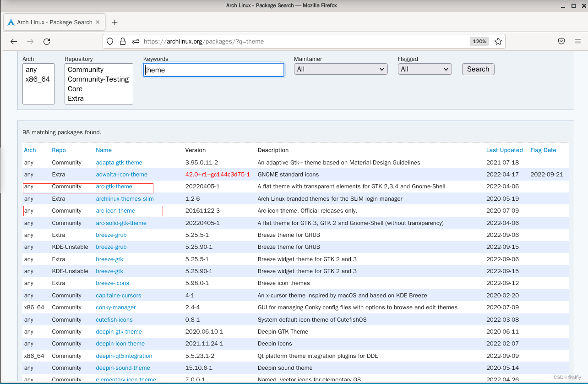Open the Maintainer dropdown

[x=341, y=69]
